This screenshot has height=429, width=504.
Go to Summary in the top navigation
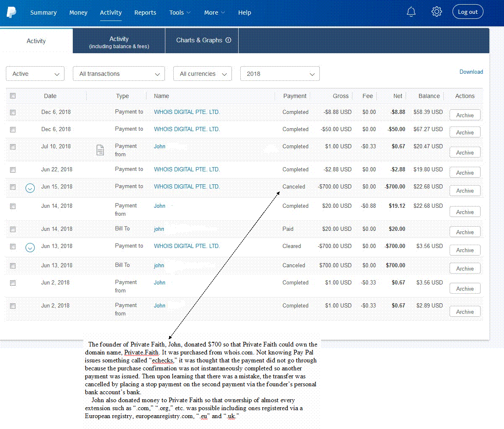click(44, 13)
